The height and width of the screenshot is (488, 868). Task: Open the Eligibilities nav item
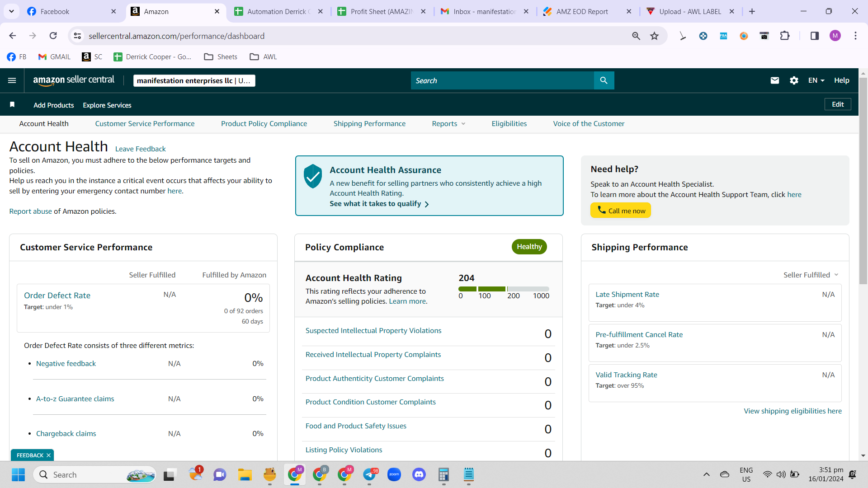click(x=509, y=124)
